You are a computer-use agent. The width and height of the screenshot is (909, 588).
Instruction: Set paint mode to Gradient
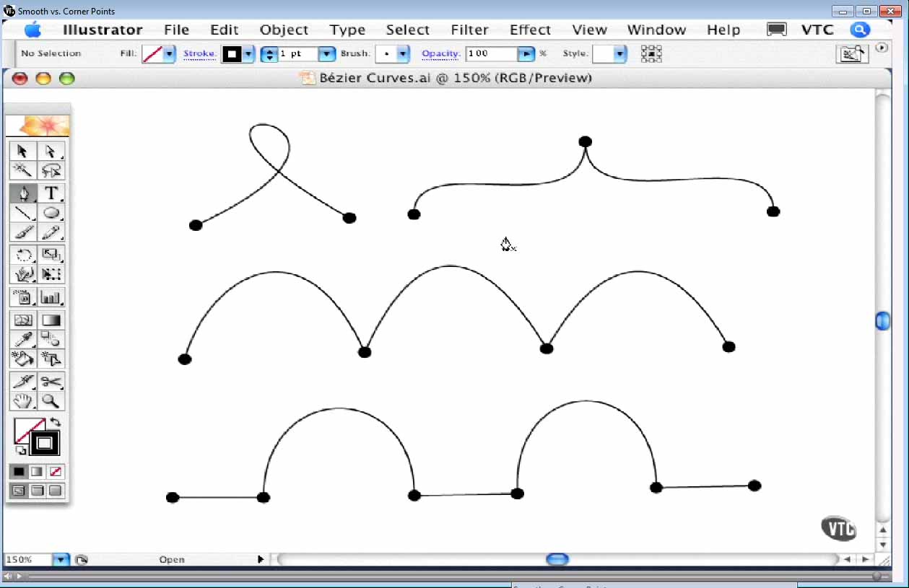[37, 471]
